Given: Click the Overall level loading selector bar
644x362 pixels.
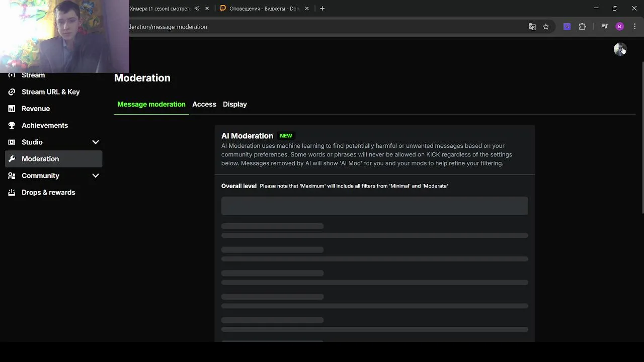Looking at the screenshot, I should pos(375,206).
